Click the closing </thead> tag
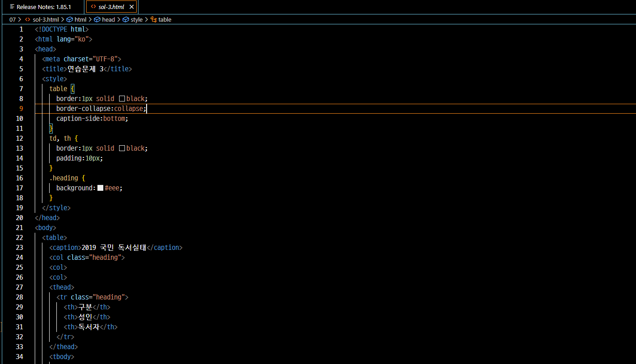 (x=64, y=347)
